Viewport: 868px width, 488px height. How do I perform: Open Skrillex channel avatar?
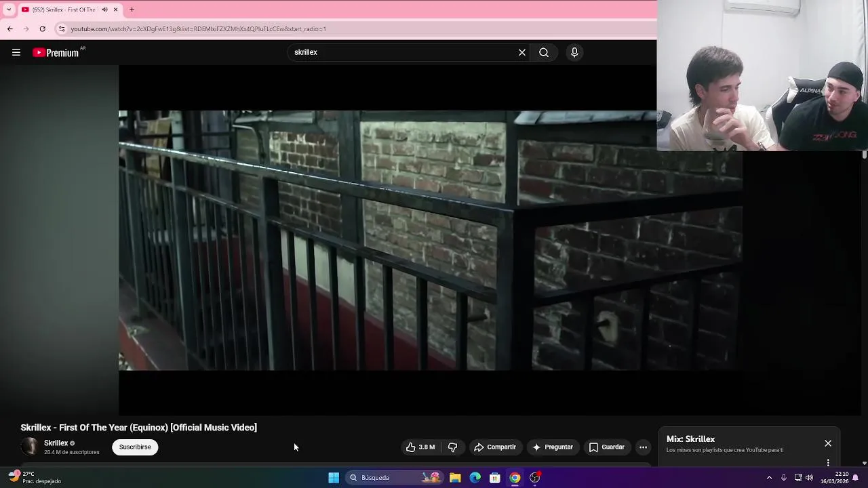coord(30,447)
